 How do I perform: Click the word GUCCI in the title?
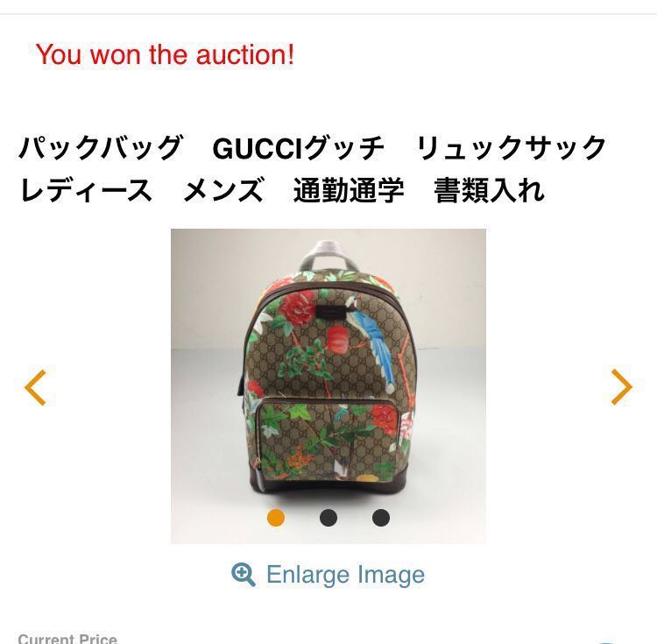click(258, 148)
